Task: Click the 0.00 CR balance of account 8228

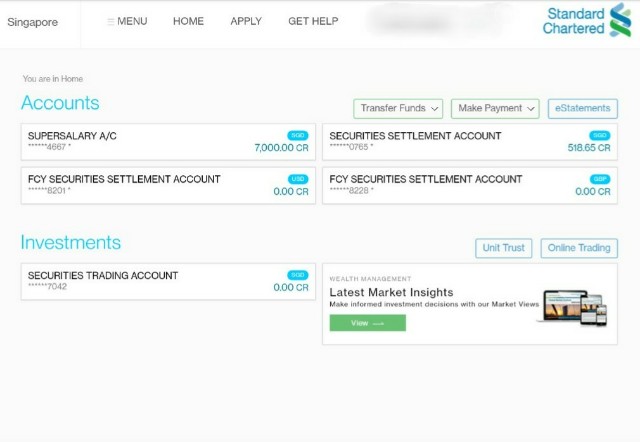Action: pos(593,191)
